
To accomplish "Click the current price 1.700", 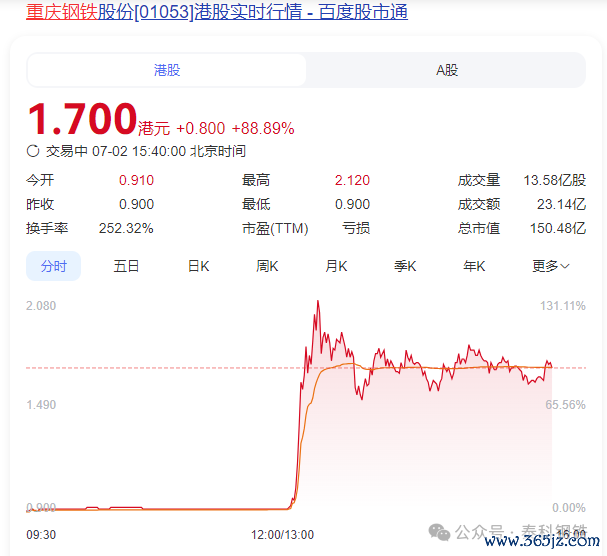I will click(x=82, y=118).
